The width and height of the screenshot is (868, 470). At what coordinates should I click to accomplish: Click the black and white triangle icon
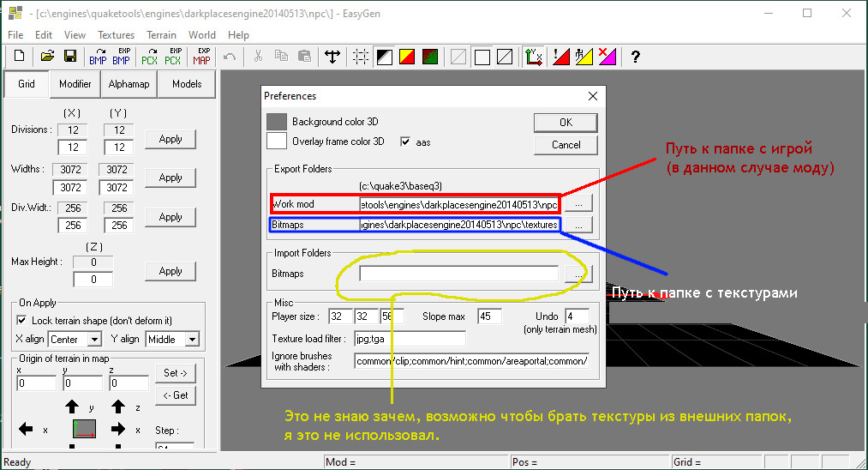(x=384, y=57)
